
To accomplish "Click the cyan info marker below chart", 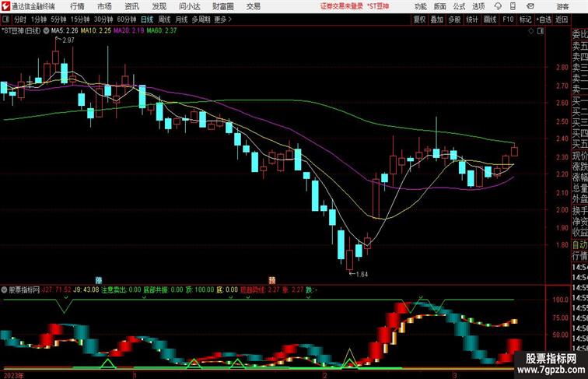I will coord(99,280).
